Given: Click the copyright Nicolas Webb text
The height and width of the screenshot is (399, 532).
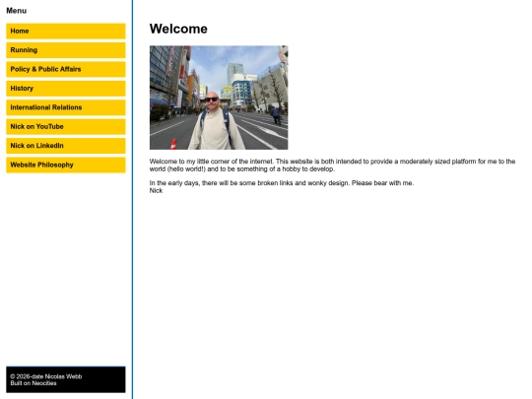Looking at the screenshot, I should [46, 376].
